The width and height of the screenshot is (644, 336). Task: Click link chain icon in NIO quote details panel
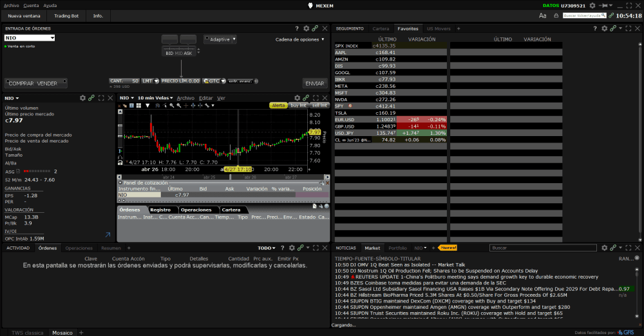coord(91,98)
